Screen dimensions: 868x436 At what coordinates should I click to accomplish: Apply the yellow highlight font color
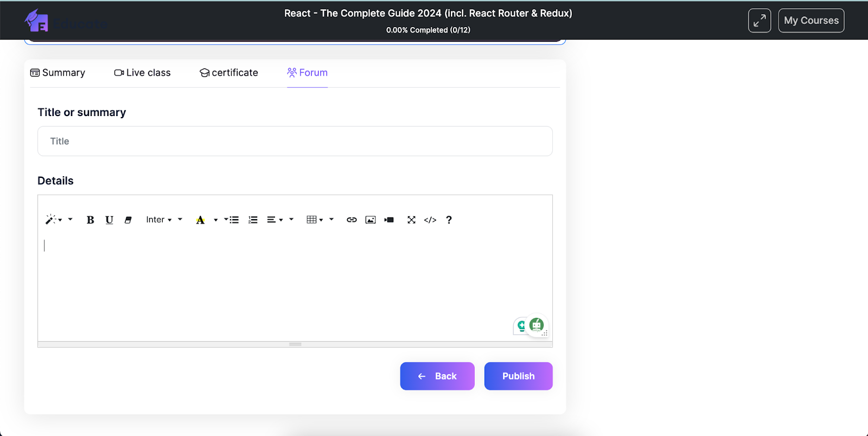[200, 220]
